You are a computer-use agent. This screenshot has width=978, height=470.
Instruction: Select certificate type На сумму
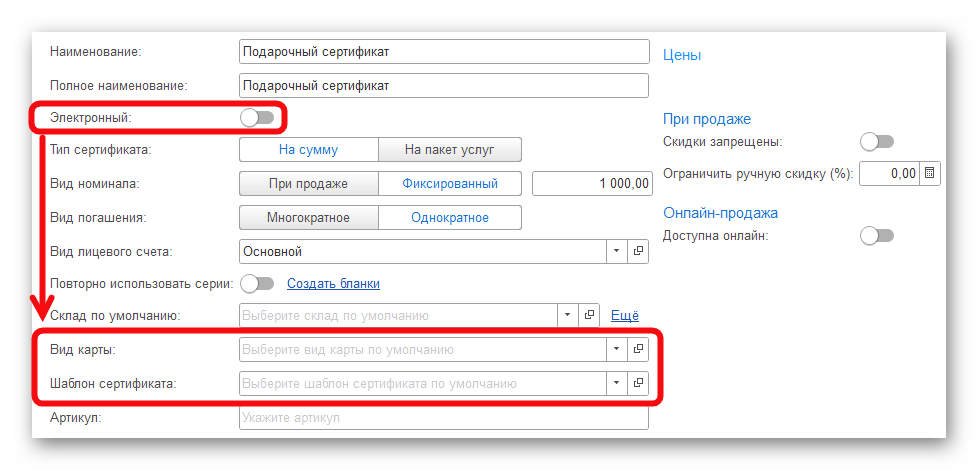point(309,150)
